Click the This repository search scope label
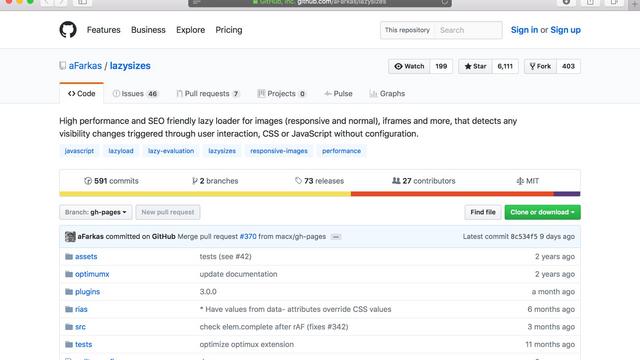640x360 pixels. coord(407,30)
